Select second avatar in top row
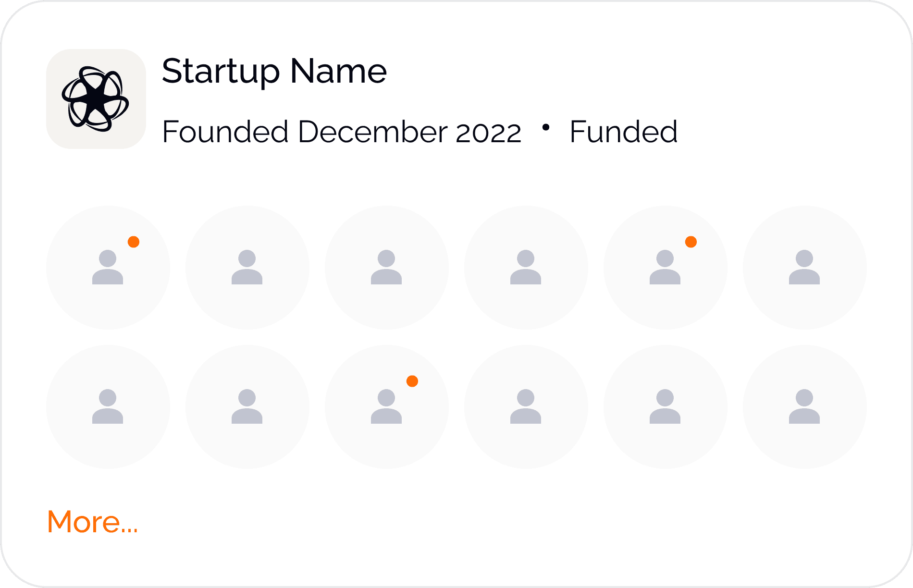913x588 pixels. tap(247, 268)
